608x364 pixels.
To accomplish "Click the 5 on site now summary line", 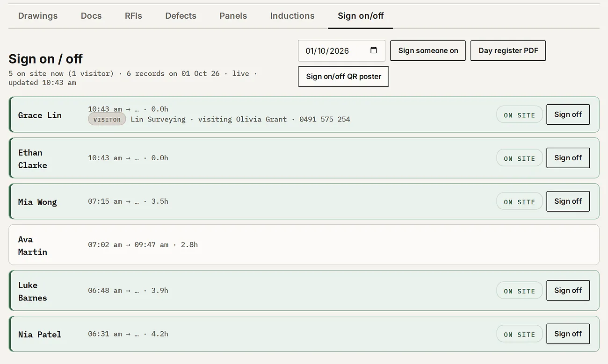I will click(x=133, y=78).
